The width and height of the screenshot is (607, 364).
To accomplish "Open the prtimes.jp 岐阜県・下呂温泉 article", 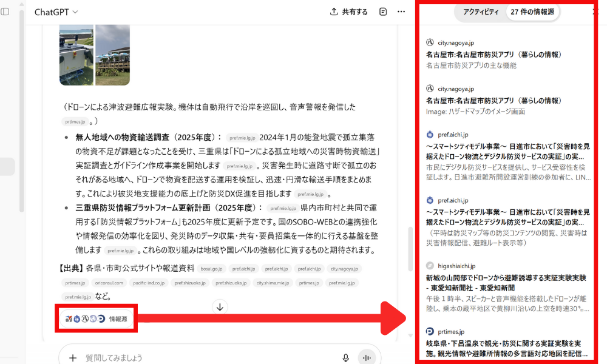I will click(x=508, y=343).
